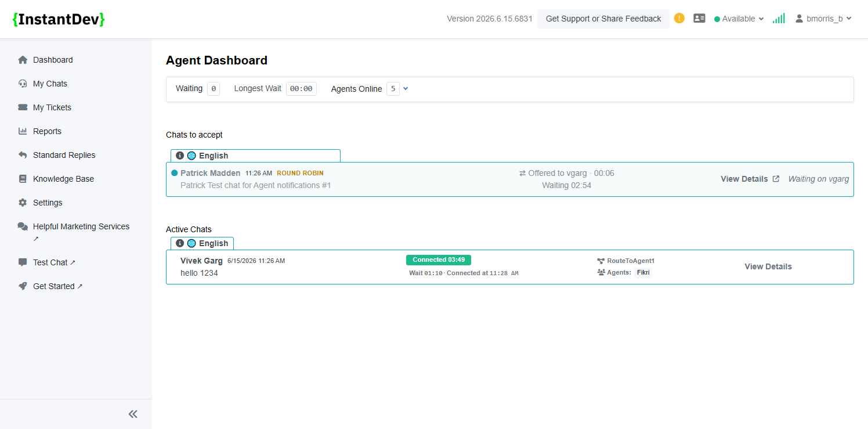Viewport: 868px width, 429px height.
Task: Expand the Agents Online list chevron
Action: pyautogui.click(x=406, y=89)
